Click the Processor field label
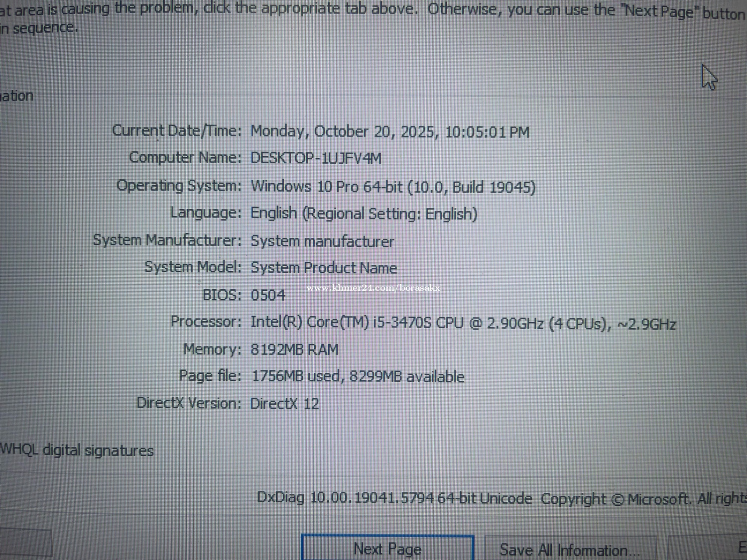This screenshot has height=560, width=747. point(206,322)
